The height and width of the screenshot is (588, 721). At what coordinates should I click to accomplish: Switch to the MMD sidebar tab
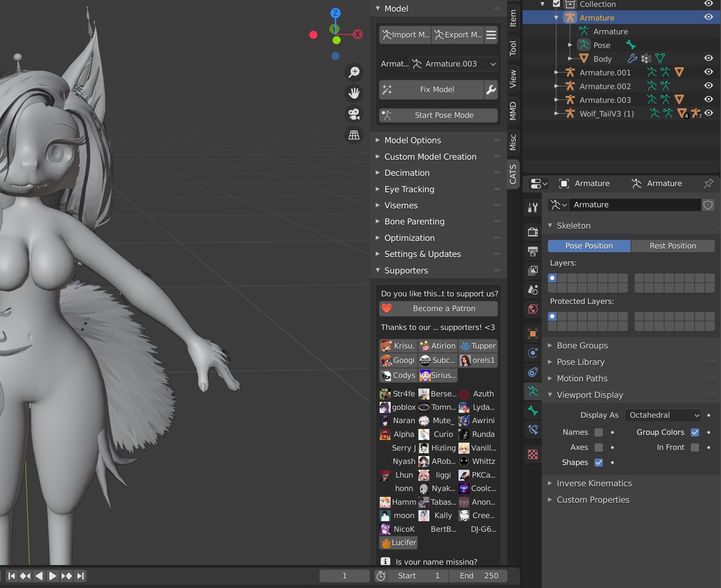coord(513,111)
